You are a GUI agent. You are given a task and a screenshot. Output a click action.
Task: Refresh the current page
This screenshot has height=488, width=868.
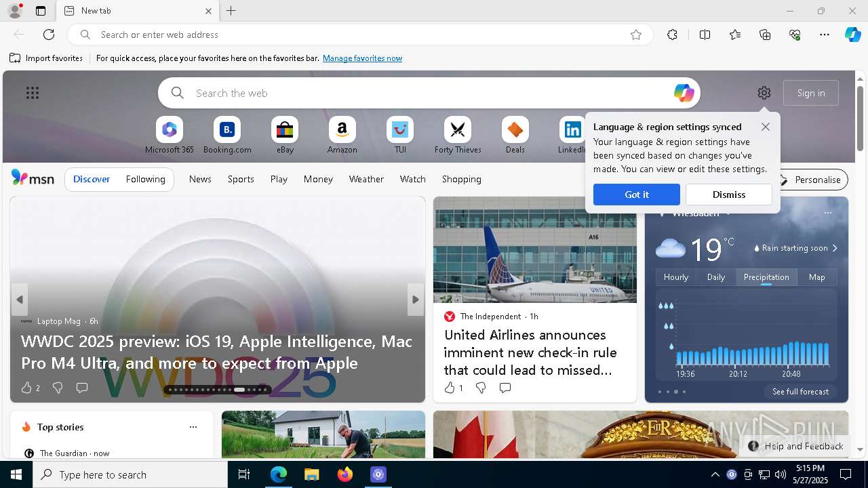coord(49,35)
